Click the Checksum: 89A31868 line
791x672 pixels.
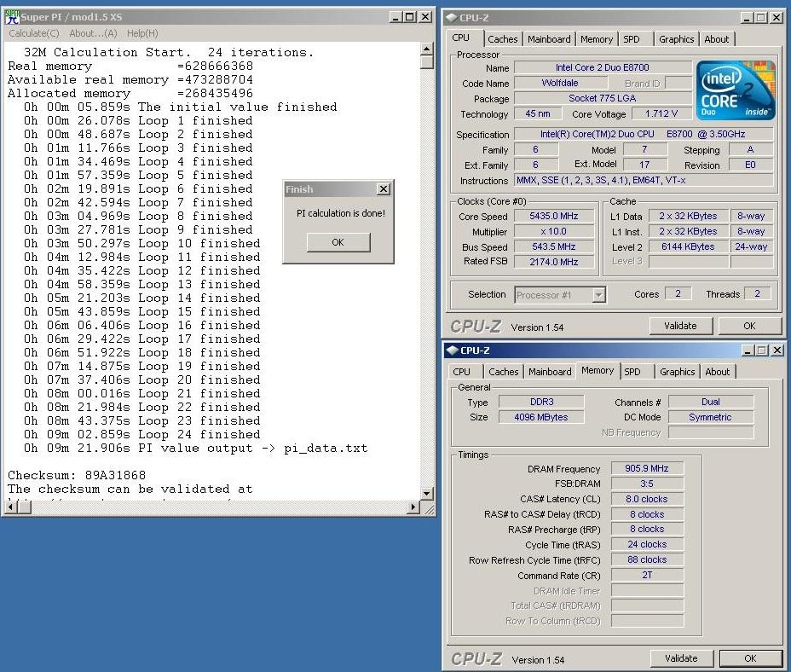pos(77,475)
